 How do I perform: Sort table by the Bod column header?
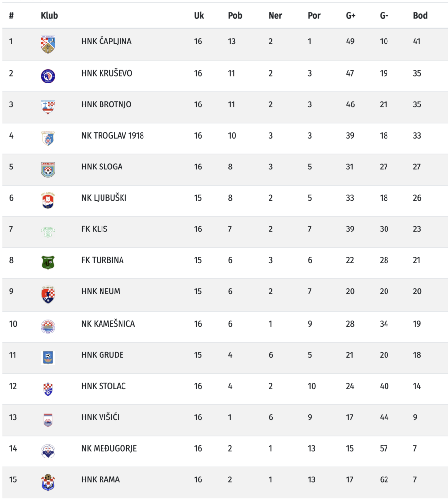tap(420, 16)
